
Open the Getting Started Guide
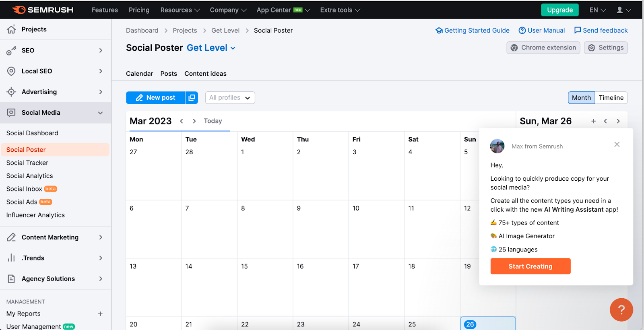(473, 31)
